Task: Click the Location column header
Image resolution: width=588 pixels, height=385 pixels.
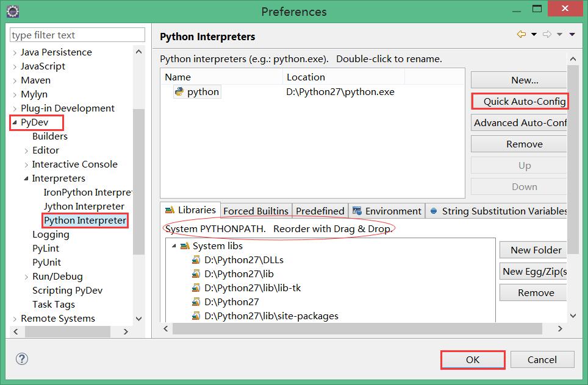Action: [343, 77]
